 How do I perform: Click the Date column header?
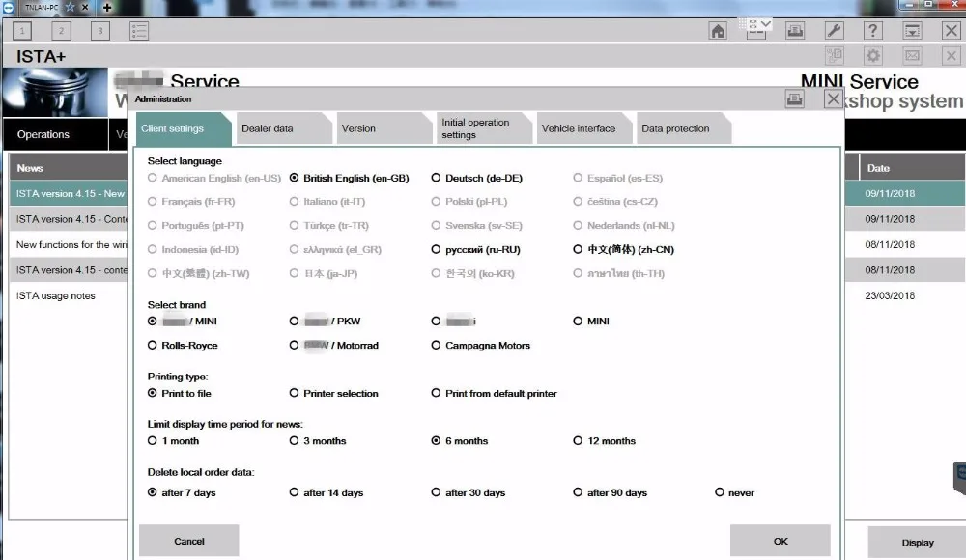[x=913, y=168]
